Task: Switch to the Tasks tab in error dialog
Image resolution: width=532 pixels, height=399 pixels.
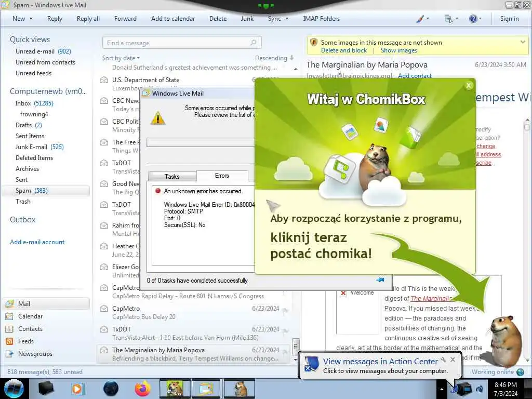Action: pos(172,177)
